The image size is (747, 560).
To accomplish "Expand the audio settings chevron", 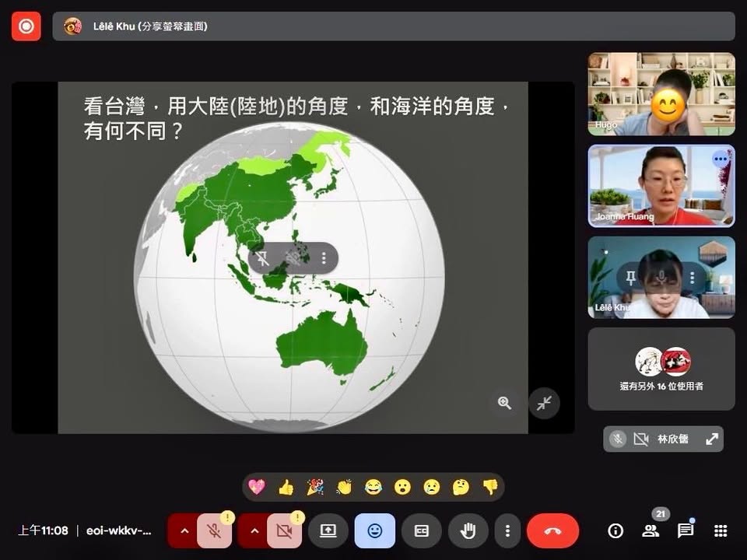I will pos(184,531).
